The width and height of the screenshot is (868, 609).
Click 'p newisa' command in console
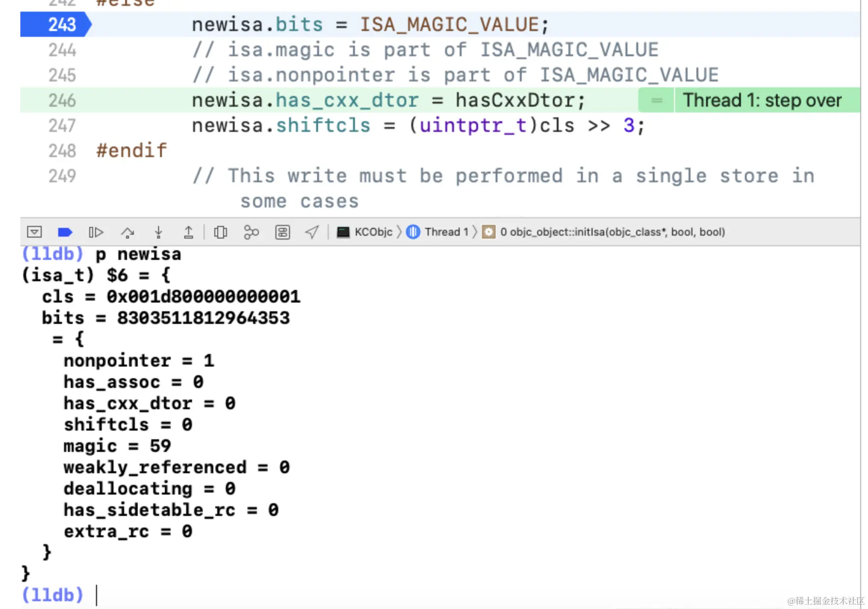[138, 255]
